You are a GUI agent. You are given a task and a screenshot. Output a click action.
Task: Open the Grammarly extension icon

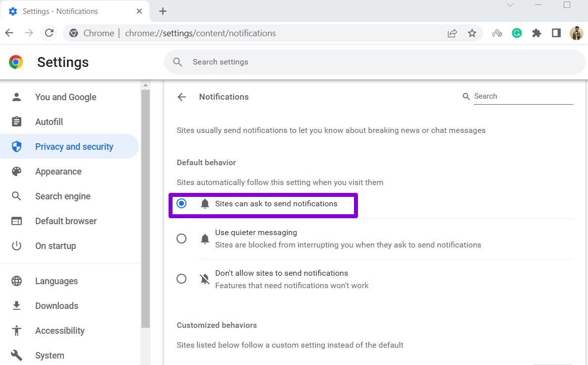click(x=517, y=33)
